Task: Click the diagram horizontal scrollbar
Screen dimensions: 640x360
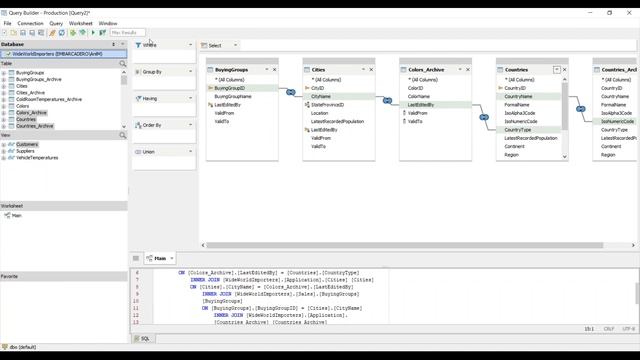Action: [404, 245]
